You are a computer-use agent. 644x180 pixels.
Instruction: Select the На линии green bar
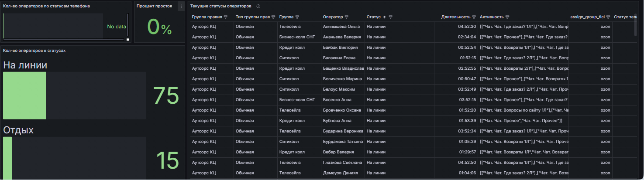tap(24, 95)
